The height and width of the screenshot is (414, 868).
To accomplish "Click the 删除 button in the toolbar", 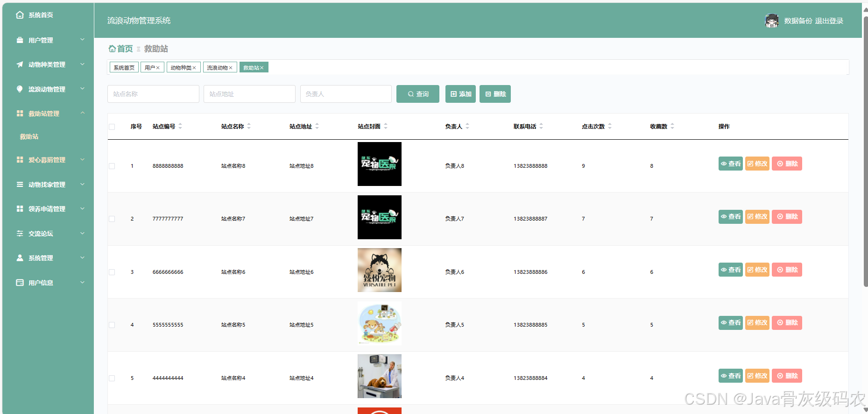I will [x=495, y=94].
